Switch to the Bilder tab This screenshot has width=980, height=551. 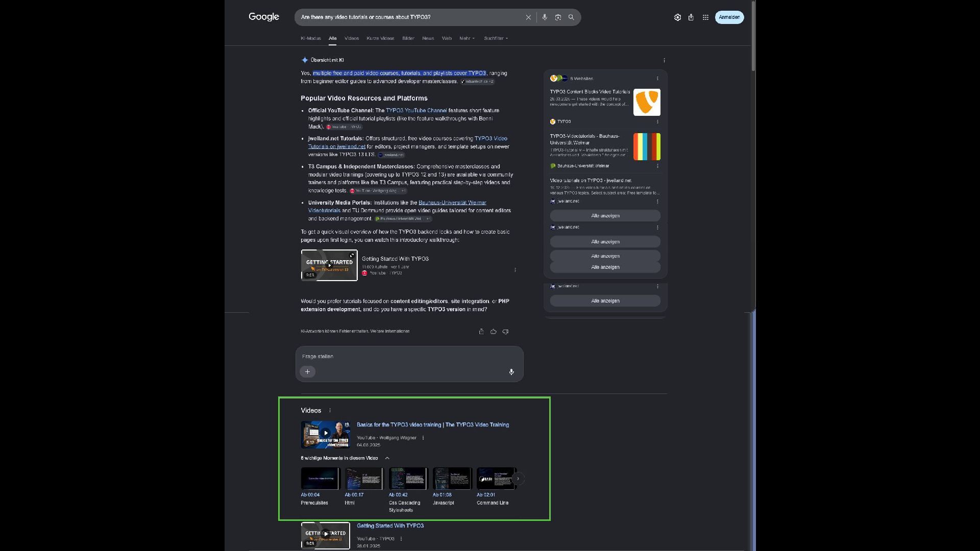click(408, 38)
